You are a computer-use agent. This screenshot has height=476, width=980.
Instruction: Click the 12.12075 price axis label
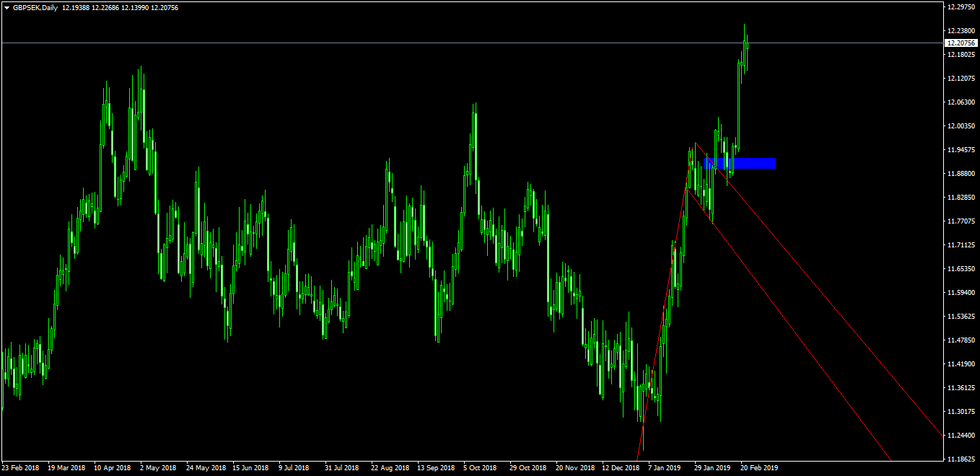[961, 78]
